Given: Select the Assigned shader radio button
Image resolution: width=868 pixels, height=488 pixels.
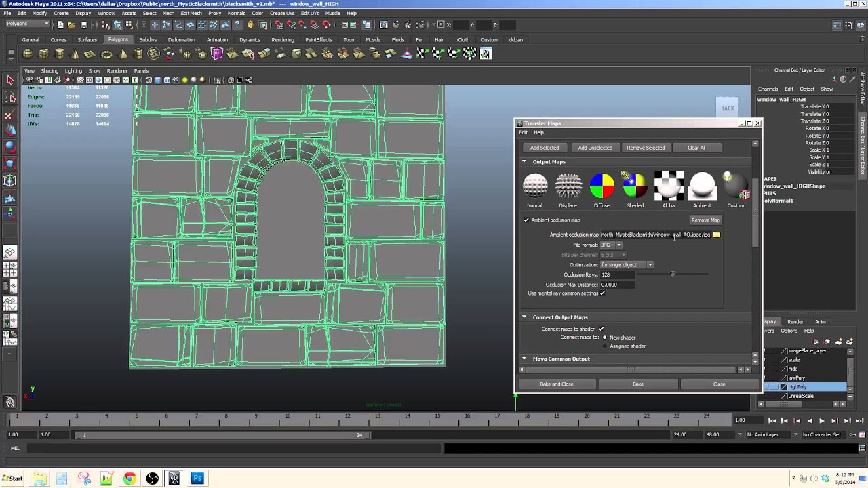Looking at the screenshot, I should (x=605, y=346).
